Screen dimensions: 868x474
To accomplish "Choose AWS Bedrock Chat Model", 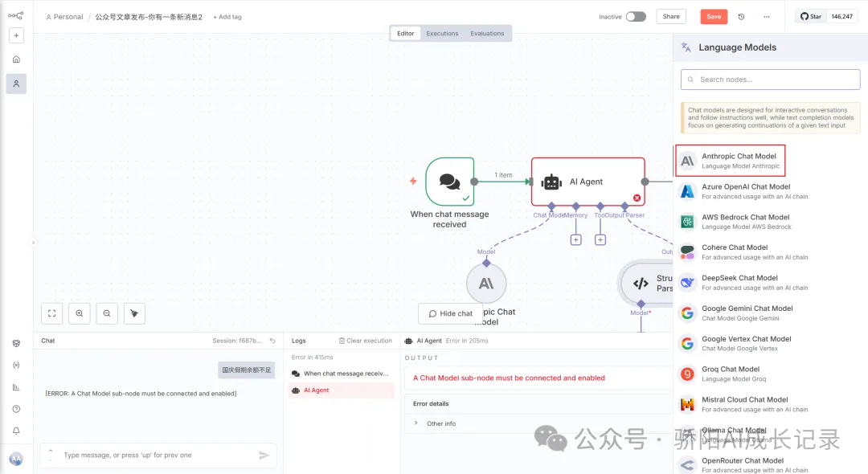I will click(770, 222).
